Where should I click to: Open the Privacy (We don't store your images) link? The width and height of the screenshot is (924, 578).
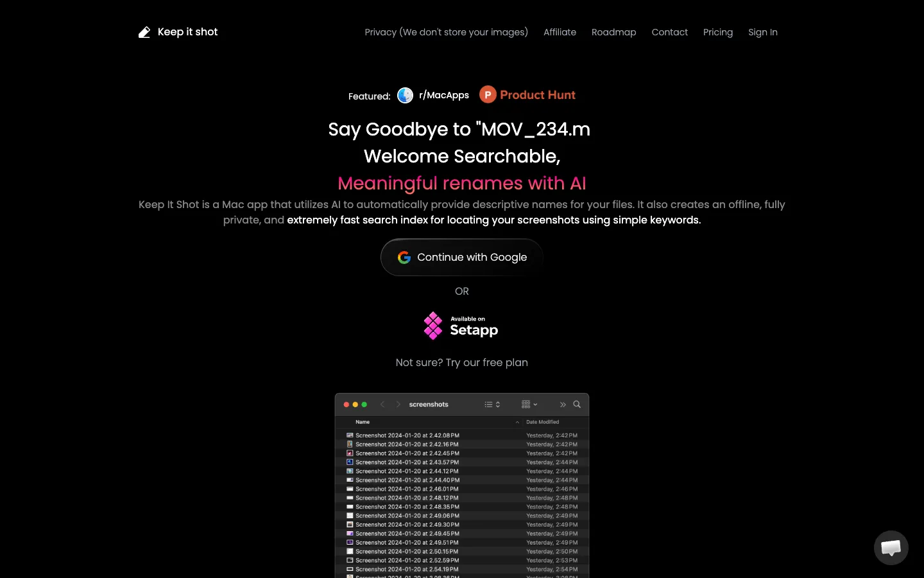(447, 32)
